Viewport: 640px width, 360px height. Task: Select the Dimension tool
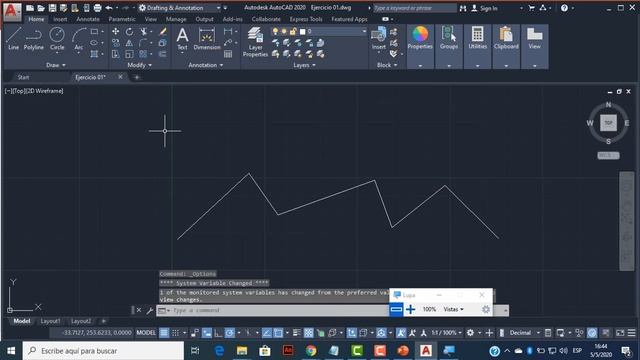click(207, 39)
